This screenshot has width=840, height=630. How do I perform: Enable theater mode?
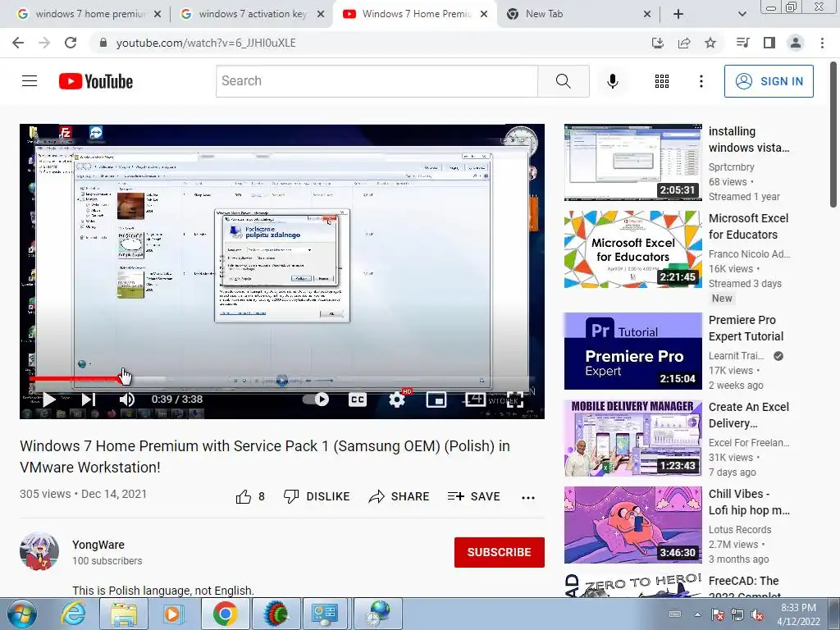point(476,399)
